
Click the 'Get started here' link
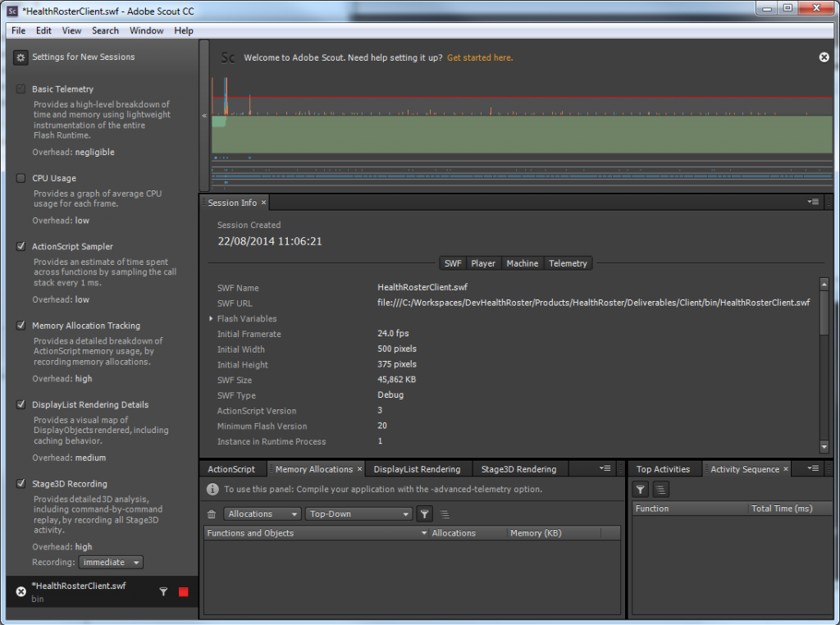click(x=480, y=58)
